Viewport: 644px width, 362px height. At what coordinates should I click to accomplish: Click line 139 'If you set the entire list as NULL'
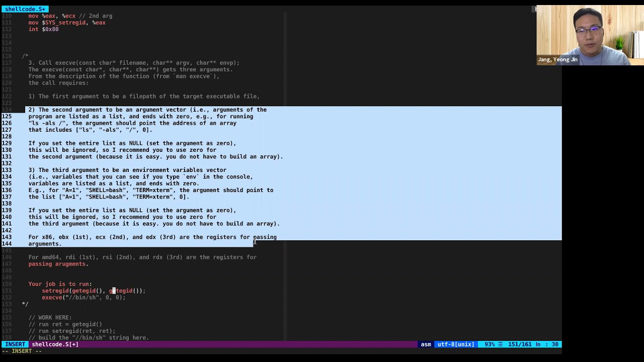(132, 210)
